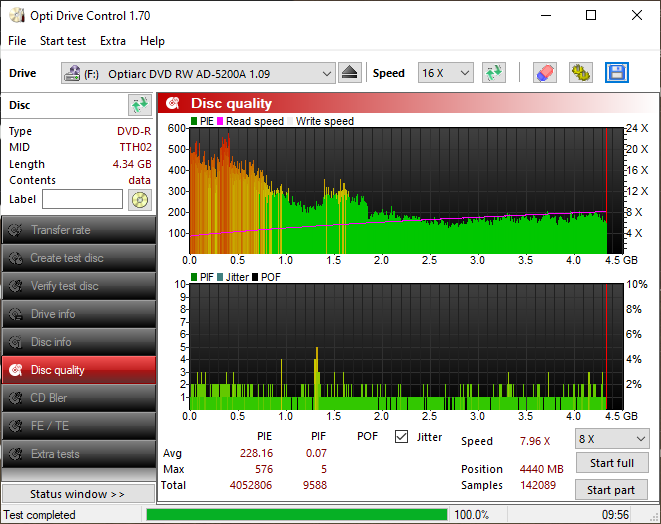Click the eject disc icon
Viewport: 661px width, 524px height.
pos(349,73)
